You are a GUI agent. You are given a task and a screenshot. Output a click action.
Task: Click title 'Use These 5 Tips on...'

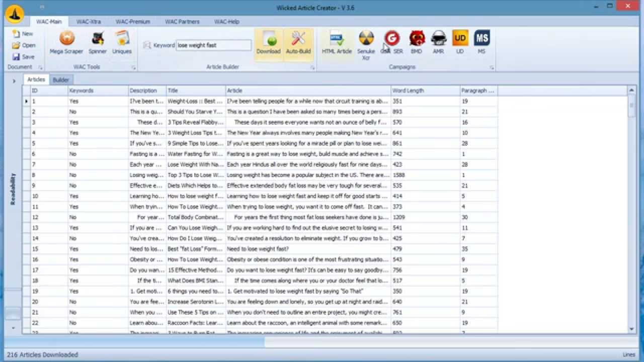[x=195, y=312]
